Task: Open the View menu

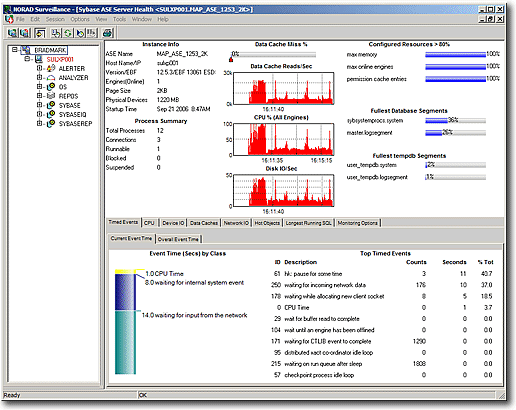Action: point(101,19)
